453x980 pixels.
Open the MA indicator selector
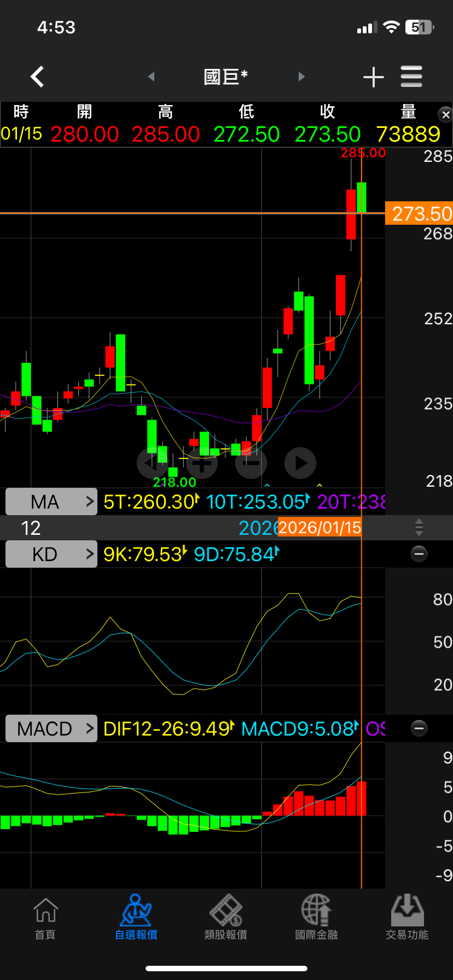[x=51, y=501]
